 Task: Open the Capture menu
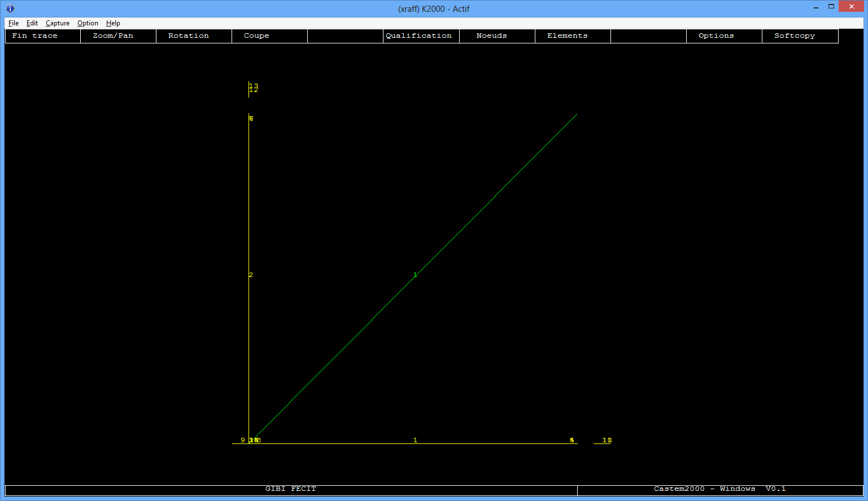click(58, 23)
